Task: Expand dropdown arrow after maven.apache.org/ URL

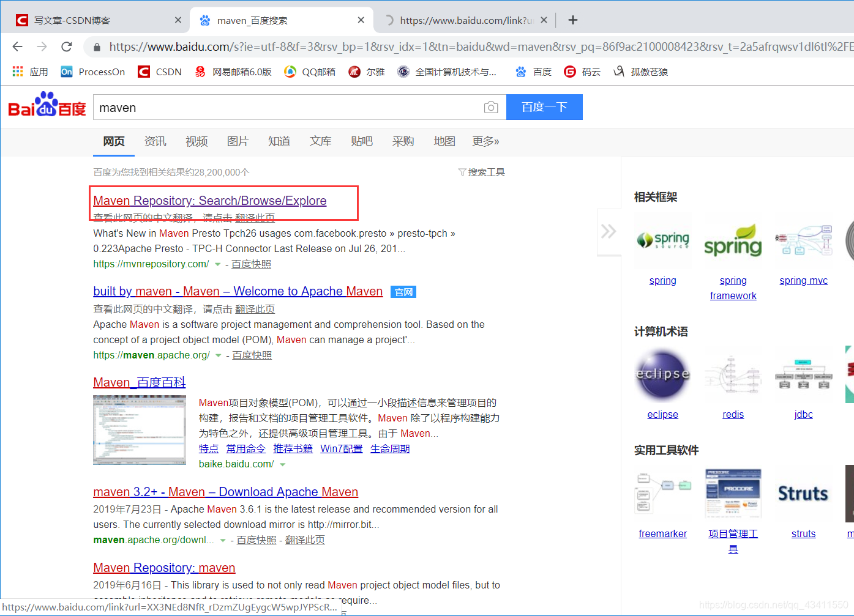Action: (x=218, y=356)
